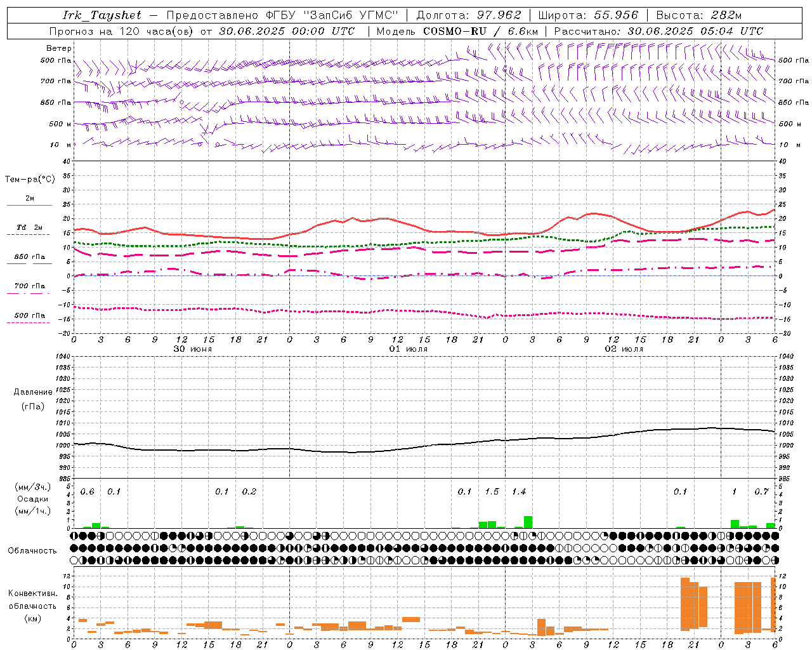Click the 01 июля date label
The height and width of the screenshot is (650, 812).
pos(409,349)
